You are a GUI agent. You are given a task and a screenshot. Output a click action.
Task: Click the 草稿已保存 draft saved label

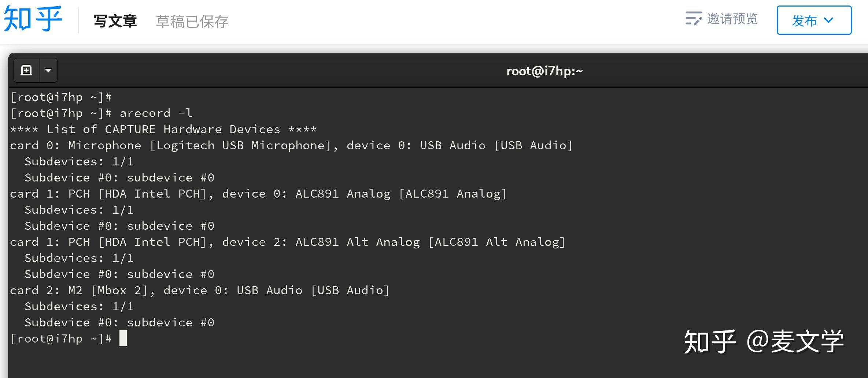(x=192, y=22)
